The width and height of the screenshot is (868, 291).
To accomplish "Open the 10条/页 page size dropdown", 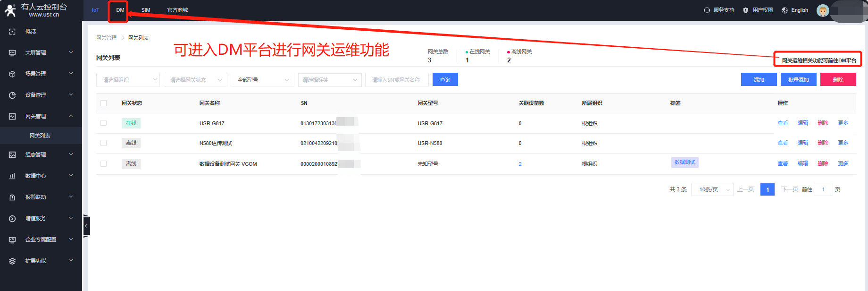I will (x=712, y=189).
